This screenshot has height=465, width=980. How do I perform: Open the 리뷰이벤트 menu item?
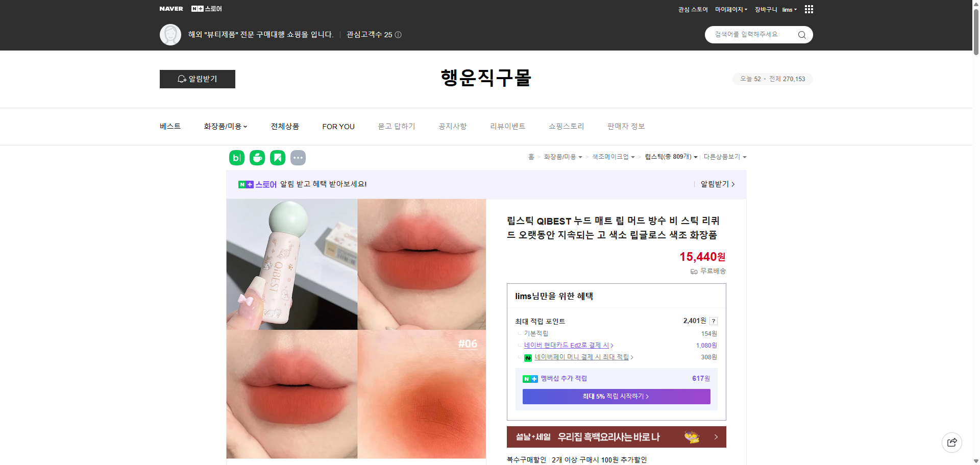pyautogui.click(x=507, y=126)
